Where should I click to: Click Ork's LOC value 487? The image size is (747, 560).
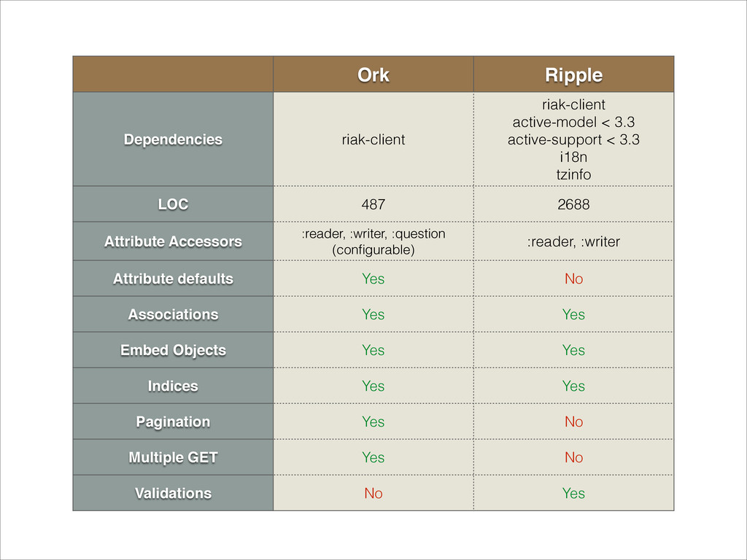[x=373, y=204]
